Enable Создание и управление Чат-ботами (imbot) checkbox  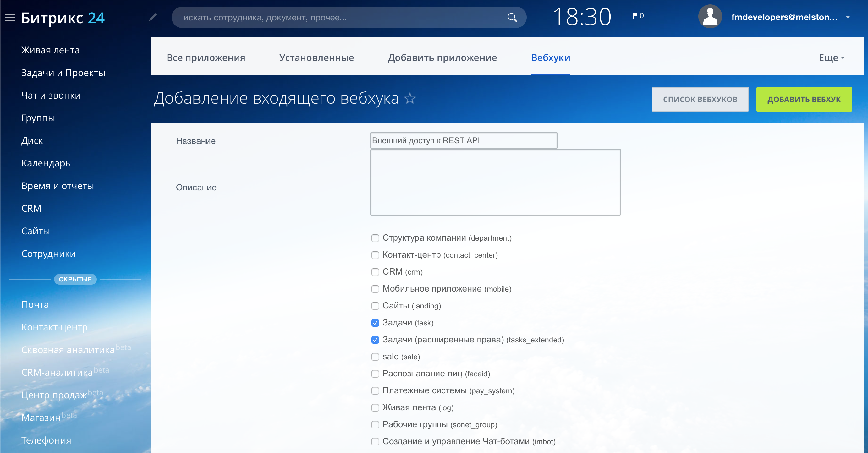point(375,442)
